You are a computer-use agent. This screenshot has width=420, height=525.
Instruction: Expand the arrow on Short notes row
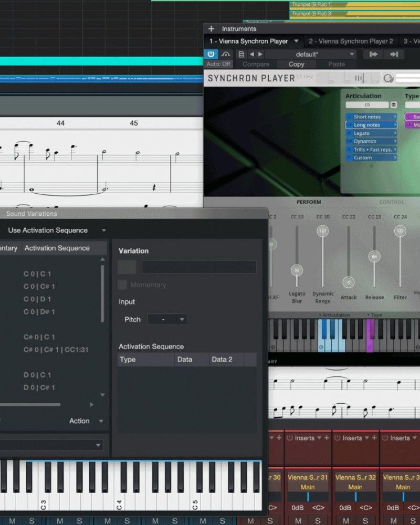point(395,117)
